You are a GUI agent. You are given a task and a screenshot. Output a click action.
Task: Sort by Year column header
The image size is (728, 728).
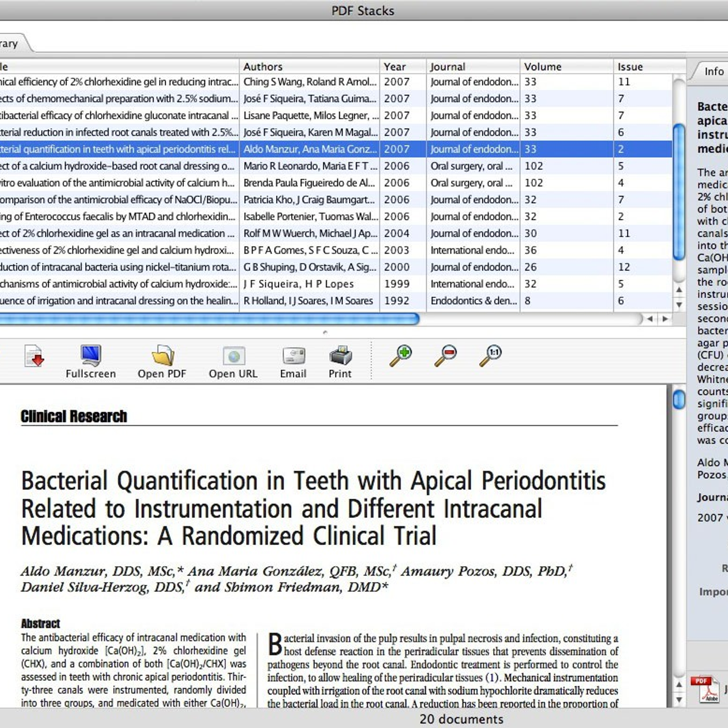click(403, 66)
